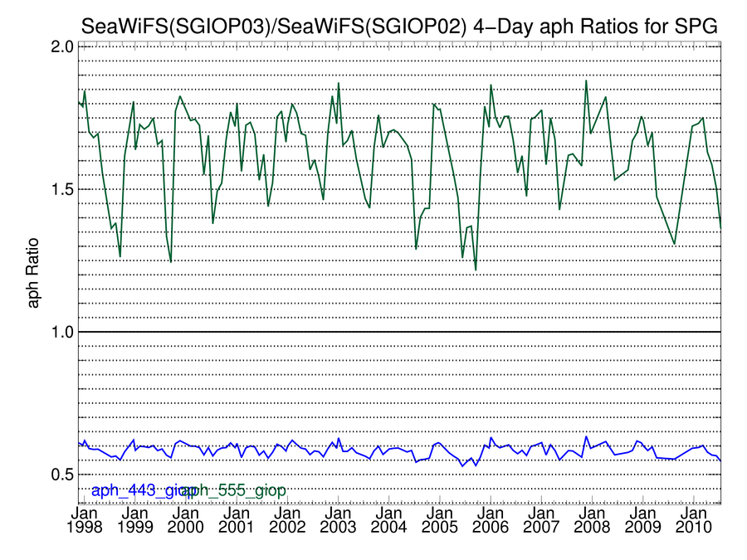Click the Jan 2003 x-axis label
Screen dimensions: 747x560
[339, 520]
